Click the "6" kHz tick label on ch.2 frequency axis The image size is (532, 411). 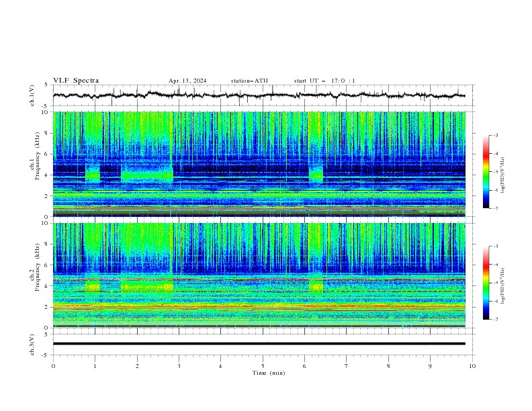[x=48, y=265]
